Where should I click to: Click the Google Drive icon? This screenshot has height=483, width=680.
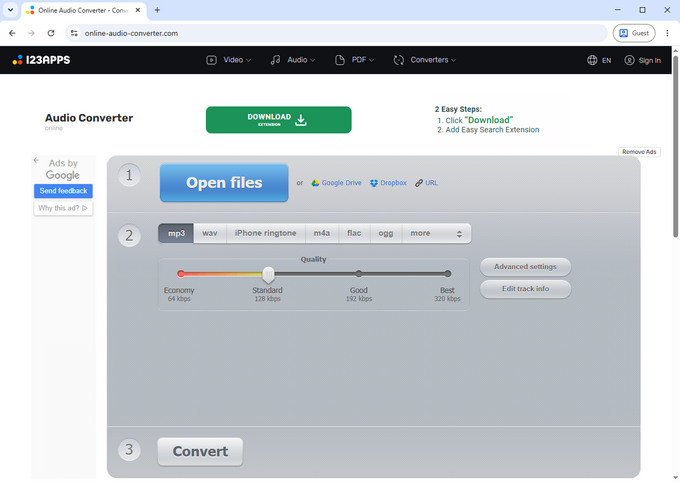point(315,183)
